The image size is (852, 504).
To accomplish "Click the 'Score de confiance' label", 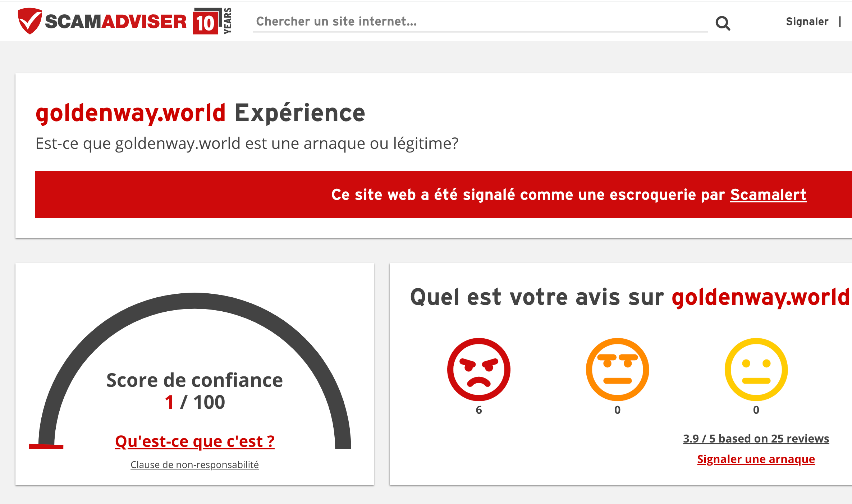I will tap(194, 380).
